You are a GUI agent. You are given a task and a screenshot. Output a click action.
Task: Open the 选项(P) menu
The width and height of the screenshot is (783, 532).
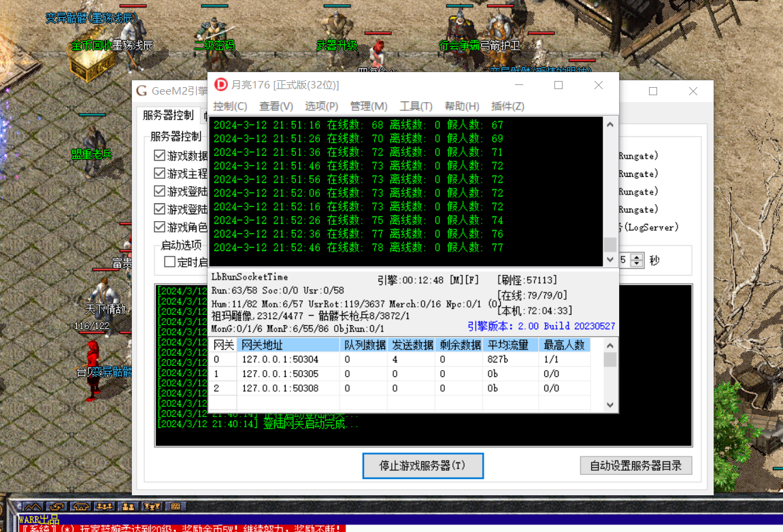click(x=322, y=106)
